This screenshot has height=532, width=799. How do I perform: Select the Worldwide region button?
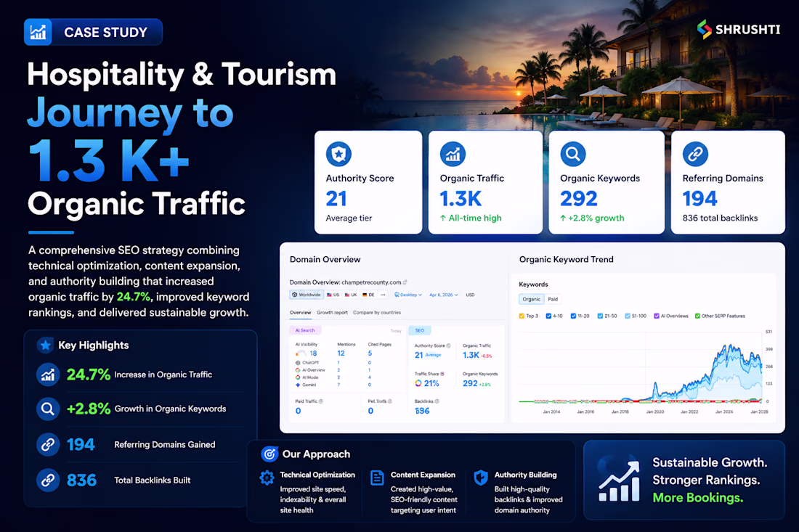(x=307, y=295)
